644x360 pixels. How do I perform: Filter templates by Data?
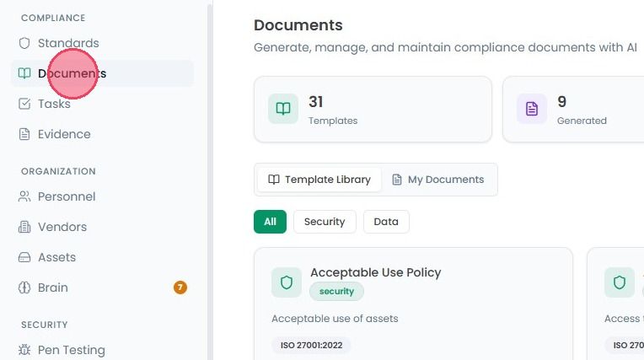[386, 222]
